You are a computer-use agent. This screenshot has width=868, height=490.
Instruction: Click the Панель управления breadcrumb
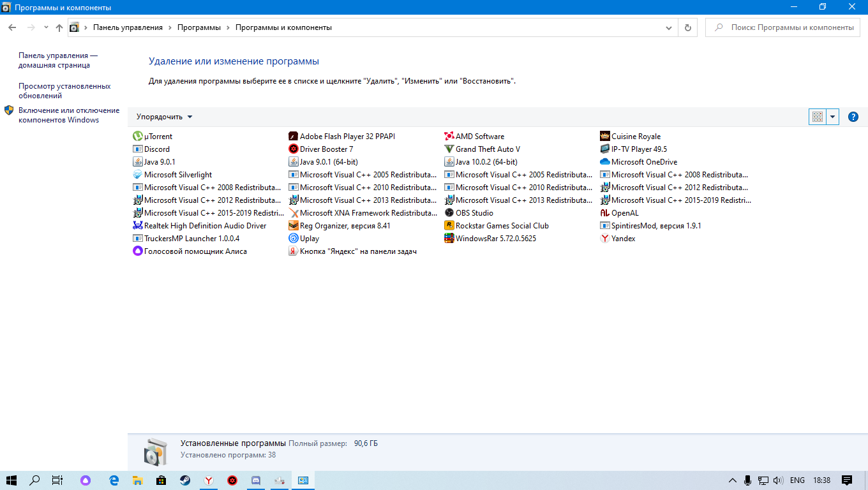128,27
